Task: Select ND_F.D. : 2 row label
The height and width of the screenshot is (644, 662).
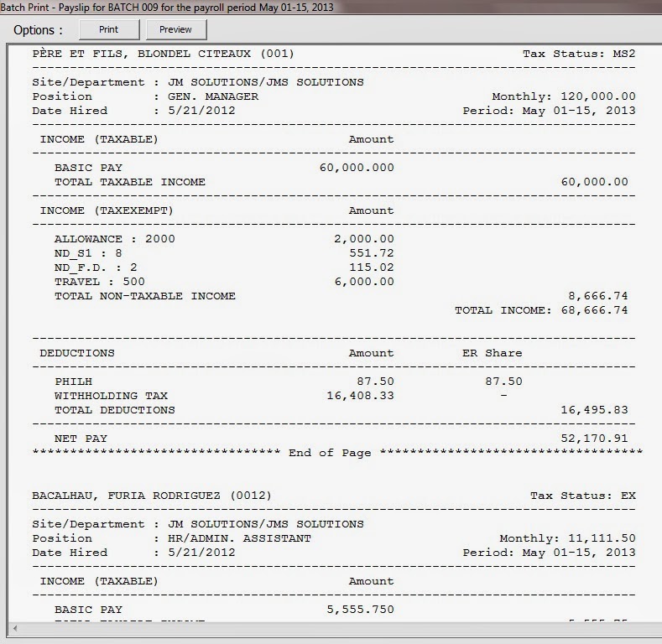Action: click(96, 267)
